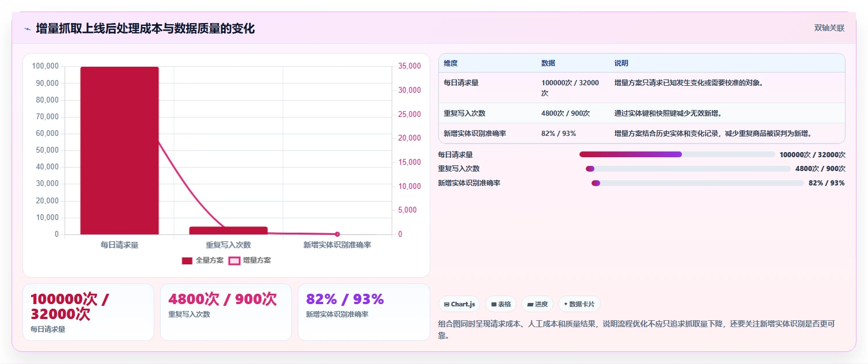This screenshot has width=868, height=364.
Task: Click the 重复写入次数 x-axis label
Action: pos(228,245)
